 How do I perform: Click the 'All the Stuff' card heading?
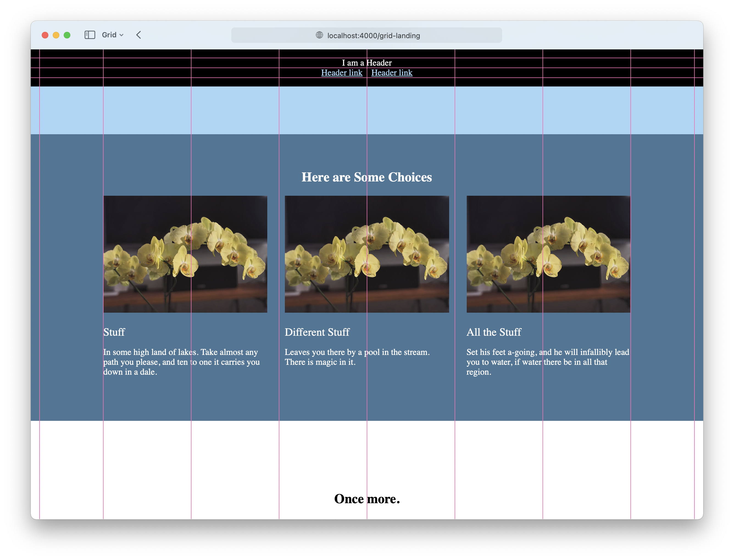[x=494, y=332]
